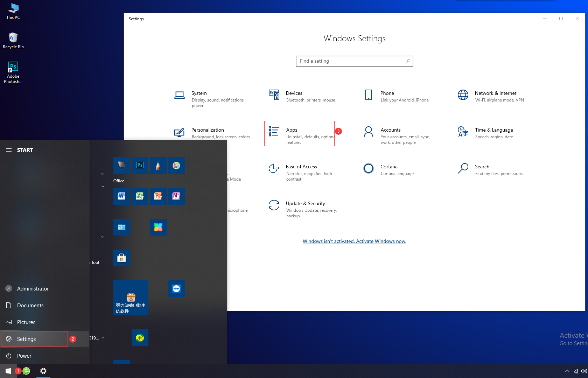Launch the OneNote tile

tap(176, 196)
